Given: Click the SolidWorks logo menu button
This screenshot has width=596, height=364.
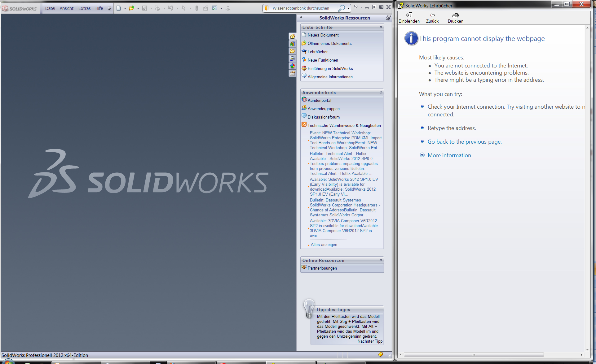Looking at the screenshot, I should [x=19, y=9].
